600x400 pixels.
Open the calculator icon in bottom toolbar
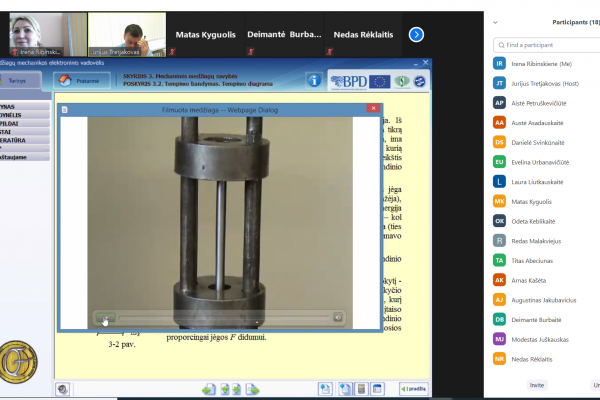tap(361, 389)
